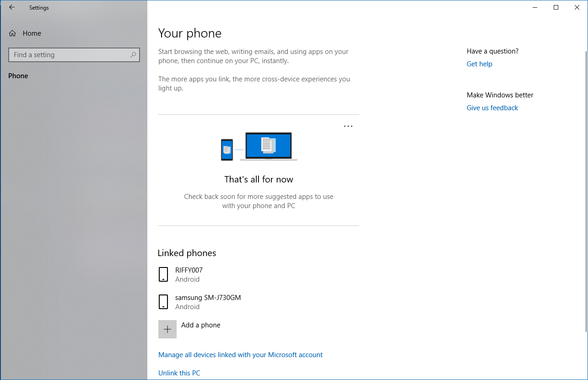Click the phone and laptop illustration

click(259, 146)
